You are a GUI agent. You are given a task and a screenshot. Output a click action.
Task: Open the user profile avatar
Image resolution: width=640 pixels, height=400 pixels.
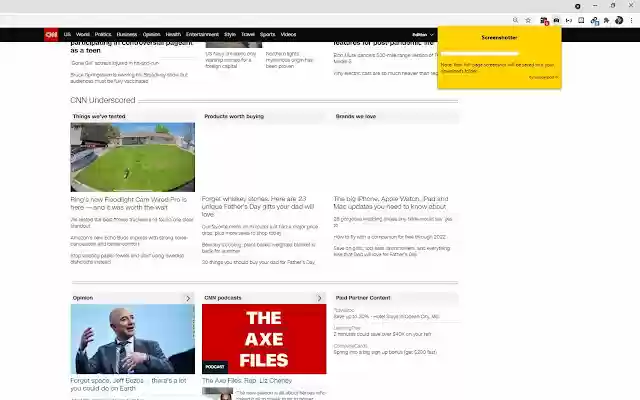[619, 20]
